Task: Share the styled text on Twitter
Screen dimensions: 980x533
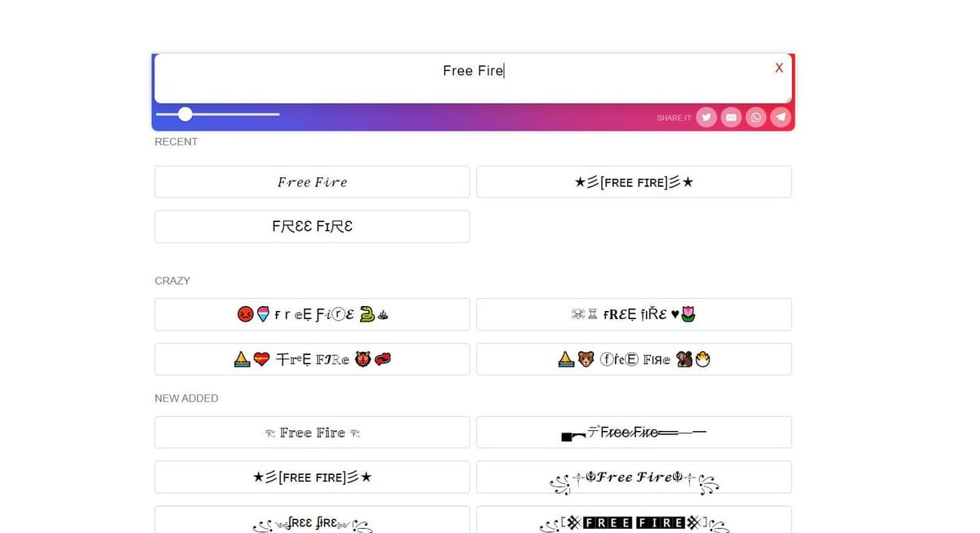Action: [706, 117]
